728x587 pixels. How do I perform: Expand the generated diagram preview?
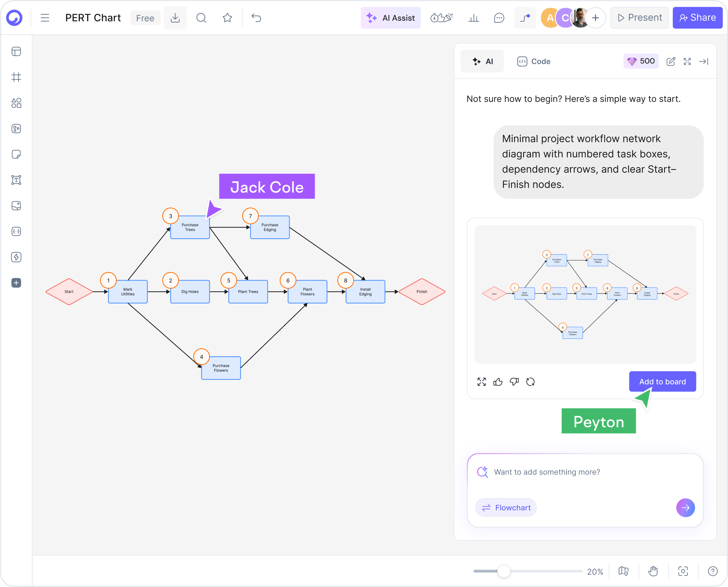coord(481,382)
